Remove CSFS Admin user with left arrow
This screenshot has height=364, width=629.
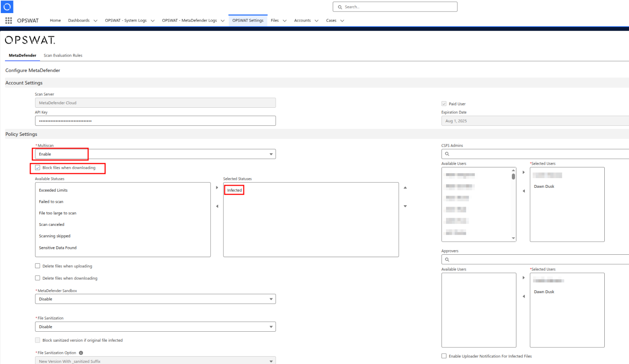[x=523, y=191]
